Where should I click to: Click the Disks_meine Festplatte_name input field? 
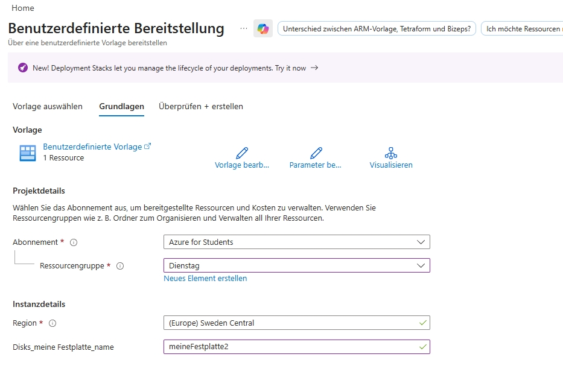click(290, 347)
